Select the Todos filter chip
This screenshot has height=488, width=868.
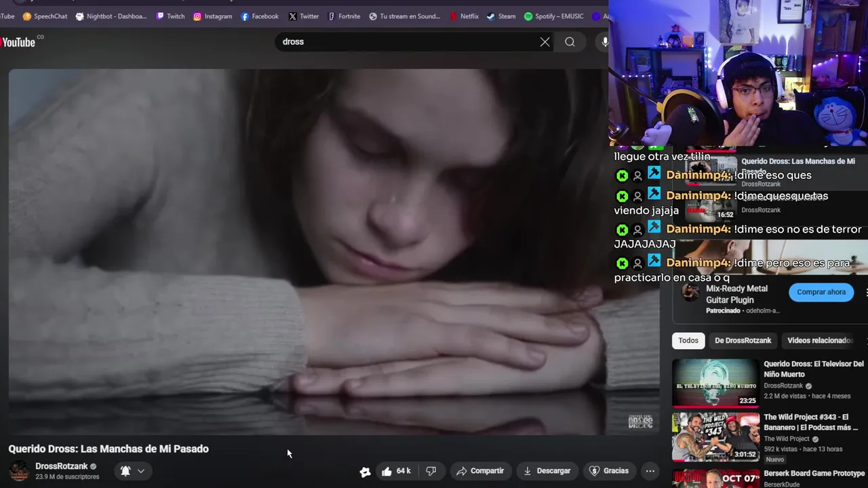click(688, 340)
